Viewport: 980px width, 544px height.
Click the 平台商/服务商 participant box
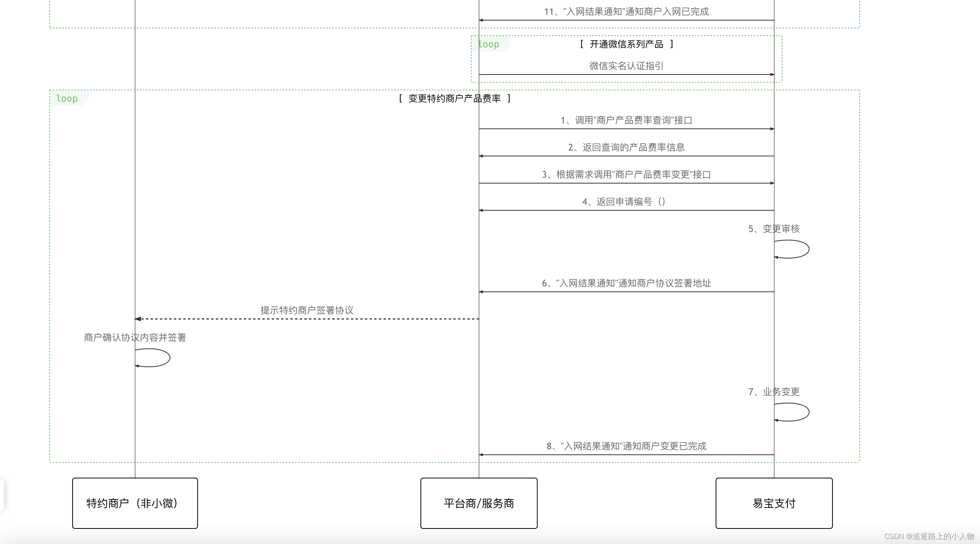pos(479,503)
